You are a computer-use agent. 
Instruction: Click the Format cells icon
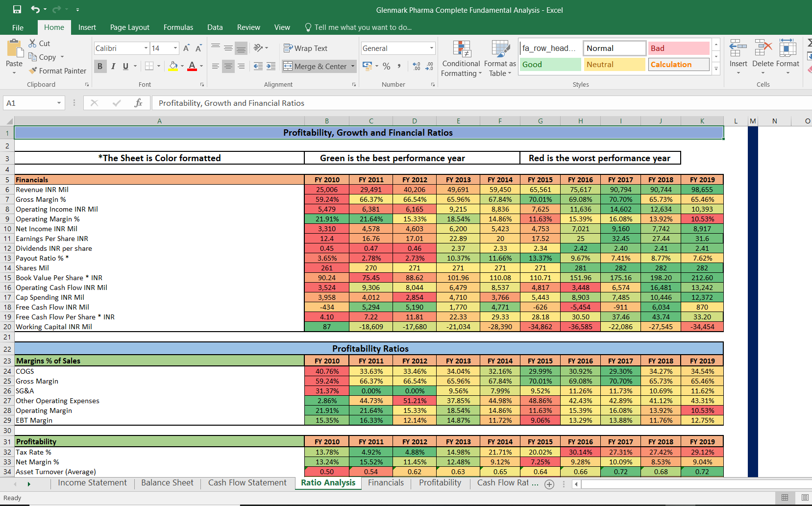[x=787, y=48]
